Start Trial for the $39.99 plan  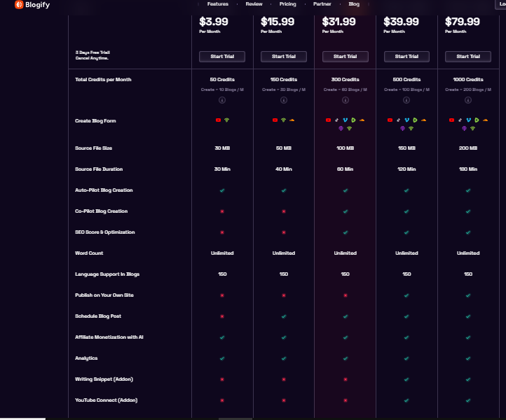click(406, 57)
